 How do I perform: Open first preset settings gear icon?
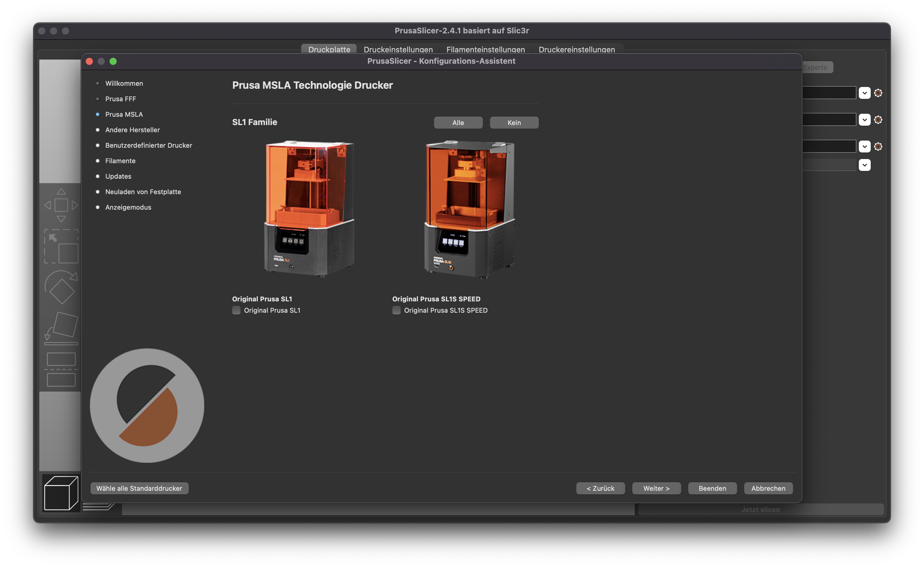pyautogui.click(x=878, y=93)
